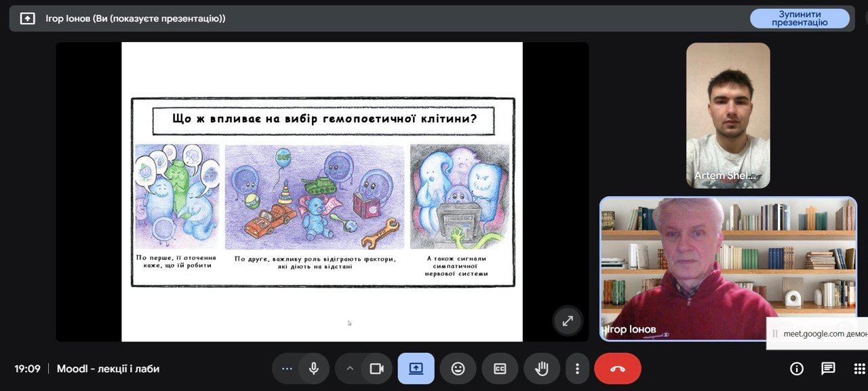868x391 pixels.
Task: Turn off the camera
Action: click(x=376, y=369)
